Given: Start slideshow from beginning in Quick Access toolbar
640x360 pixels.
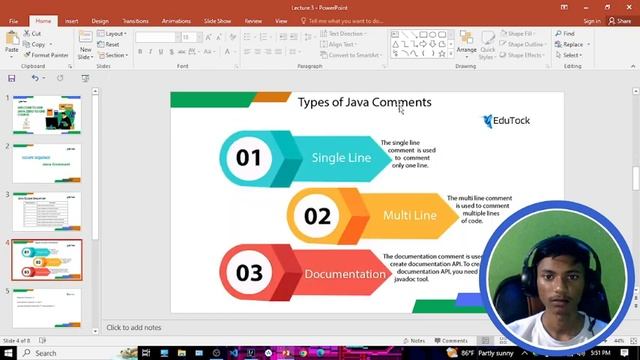Looking at the screenshot, I should click(x=85, y=78).
